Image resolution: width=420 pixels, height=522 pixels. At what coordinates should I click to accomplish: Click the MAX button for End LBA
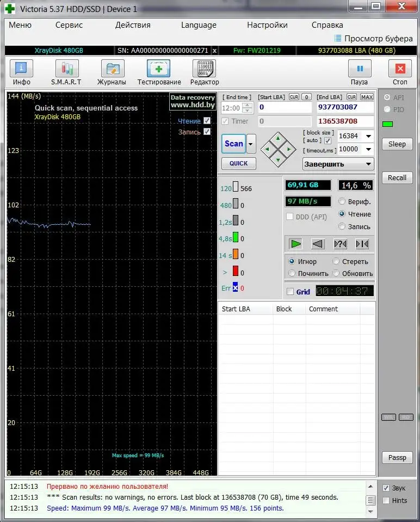pos(367,97)
